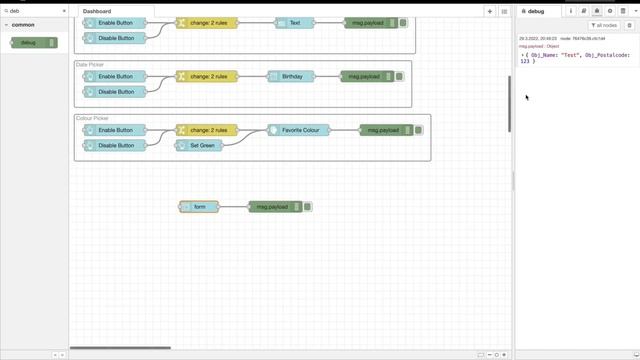Select the Birthday date picker node
Viewport: 640px width, 360px height.
[x=291, y=76]
